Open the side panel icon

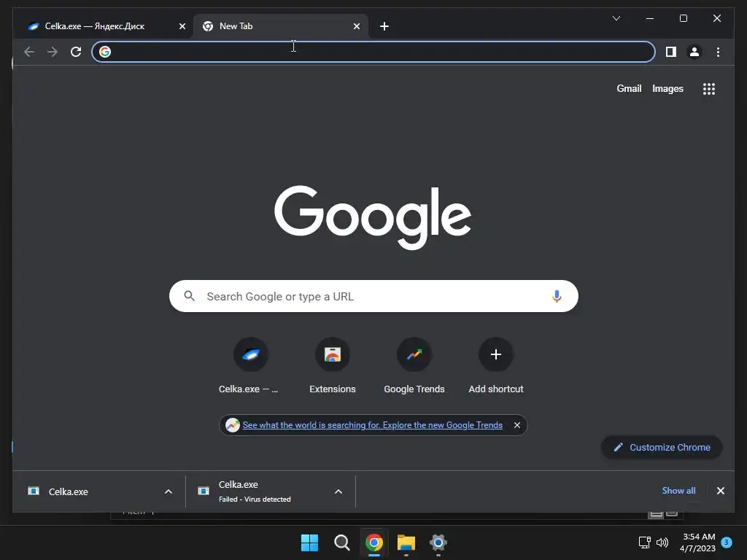[671, 52]
